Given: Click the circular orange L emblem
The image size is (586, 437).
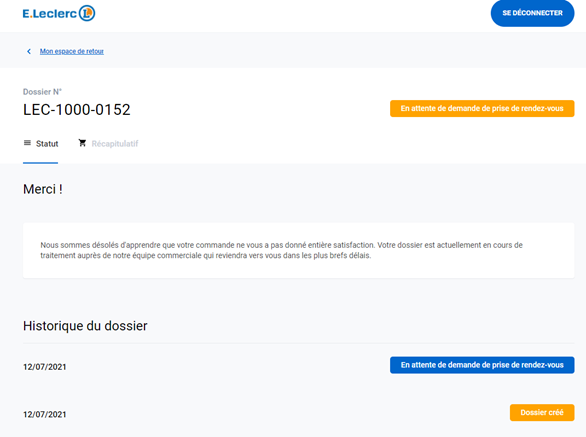Looking at the screenshot, I should pyautogui.click(x=87, y=13).
